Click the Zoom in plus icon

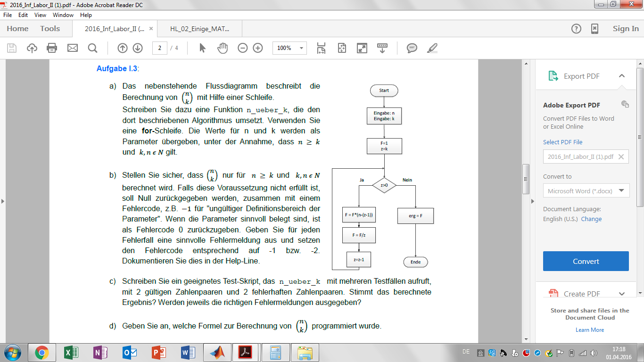[x=258, y=48]
